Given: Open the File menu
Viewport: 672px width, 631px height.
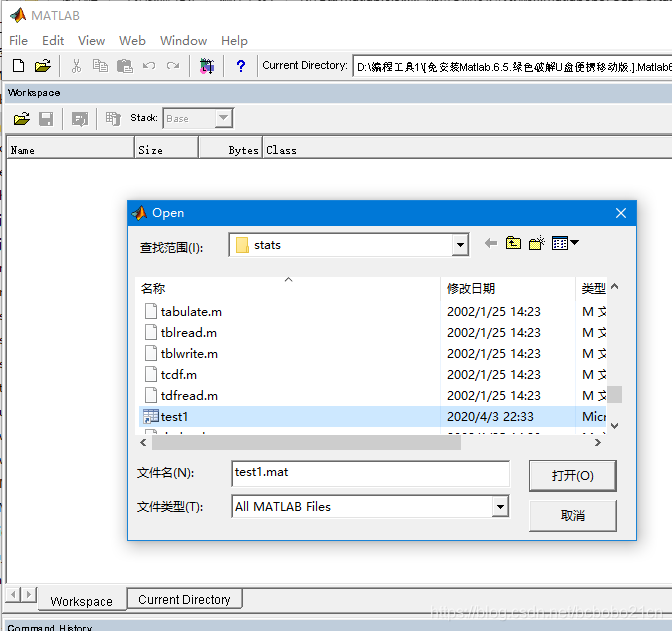Looking at the screenshot, I should pyautogui.click(x=18, y=41).
